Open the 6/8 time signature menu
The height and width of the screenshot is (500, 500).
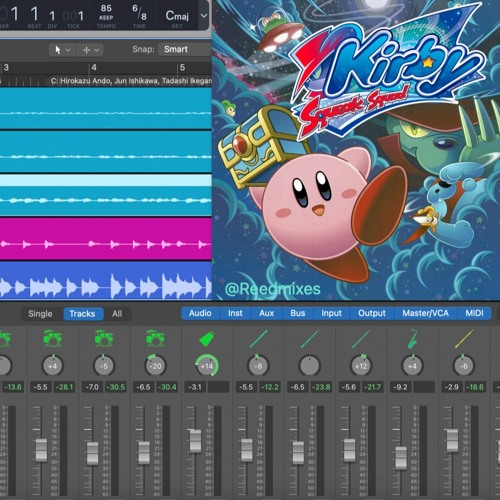(x=139, y=12)
